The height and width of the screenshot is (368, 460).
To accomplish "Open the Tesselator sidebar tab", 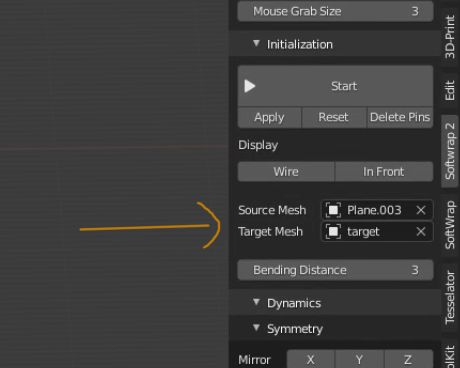I will pos(450,297).
